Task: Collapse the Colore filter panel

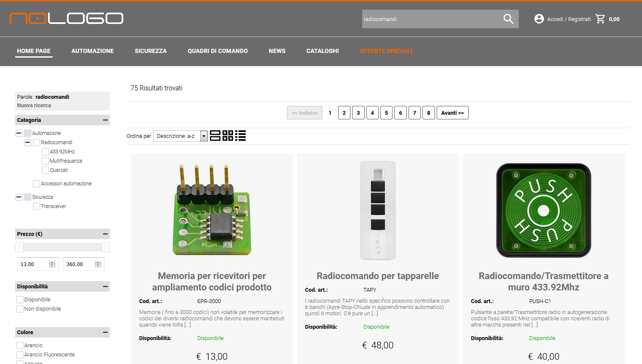Action: coord(105,332)
